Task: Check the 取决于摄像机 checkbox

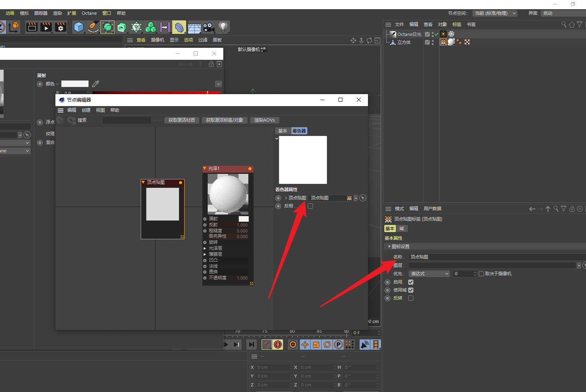Action: (482, 274)
